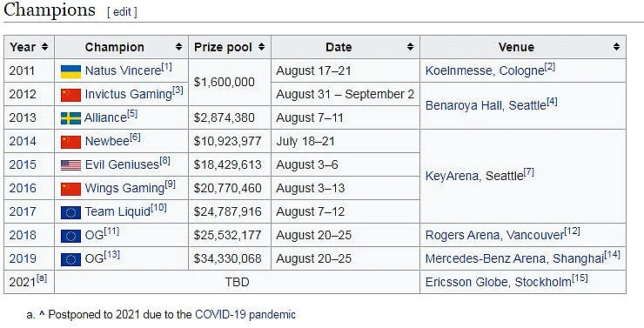Click the United States flag beside Evil Geniuses
The image size is (644, 328).
(x=71, y=165)
